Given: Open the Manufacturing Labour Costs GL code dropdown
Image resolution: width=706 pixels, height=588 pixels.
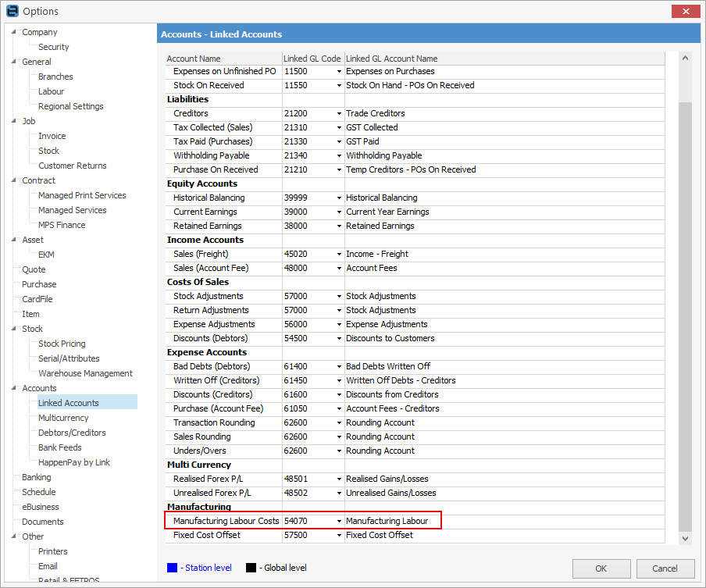Looking at the screenshot, I should pos(339,521).
